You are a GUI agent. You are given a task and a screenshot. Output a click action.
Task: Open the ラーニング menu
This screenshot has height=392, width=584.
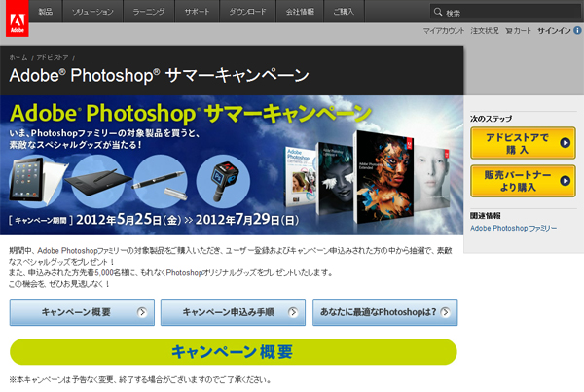pyautogui.click(x=149, y=12)
